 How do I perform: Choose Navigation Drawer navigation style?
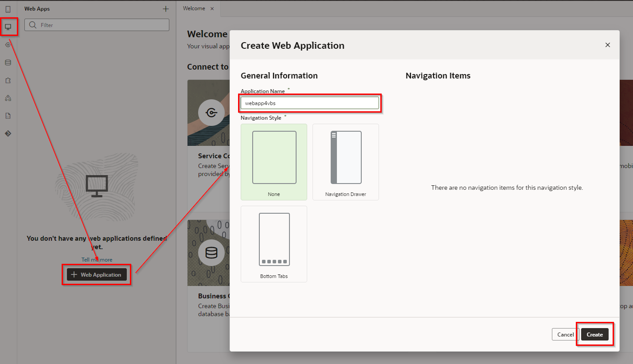[x=346, y=162]
